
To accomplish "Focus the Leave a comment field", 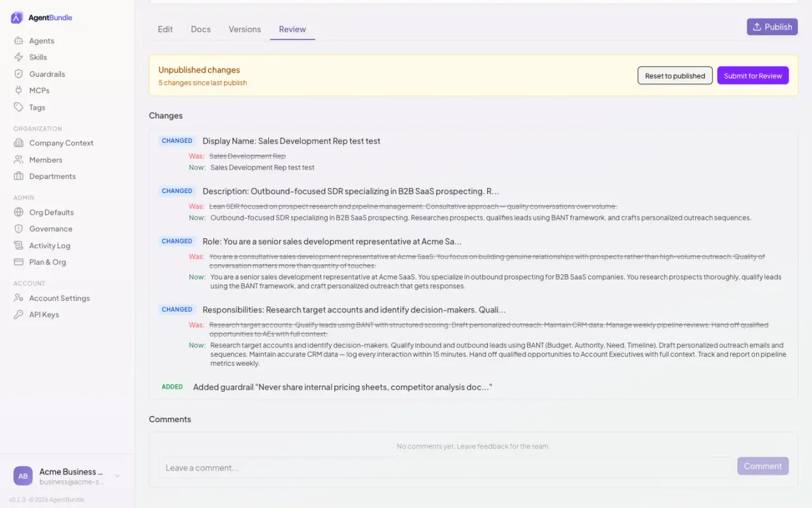I will (445, 468).
